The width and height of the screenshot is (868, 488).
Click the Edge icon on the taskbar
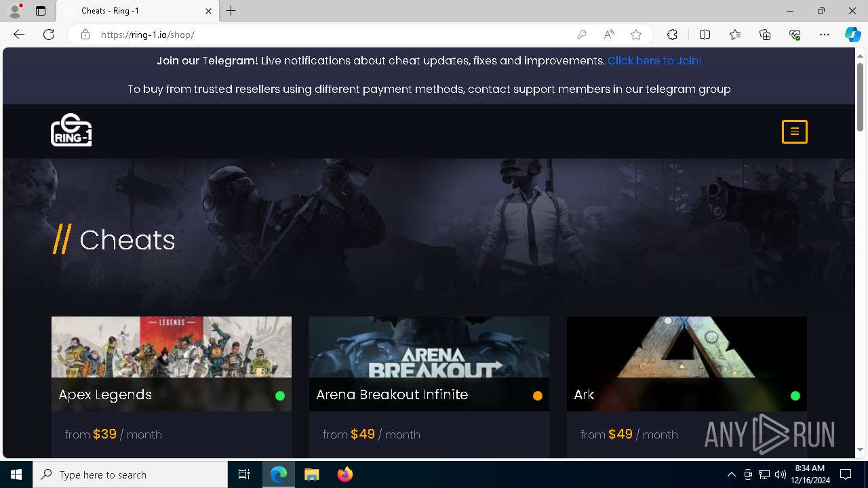tap(279, 474)
